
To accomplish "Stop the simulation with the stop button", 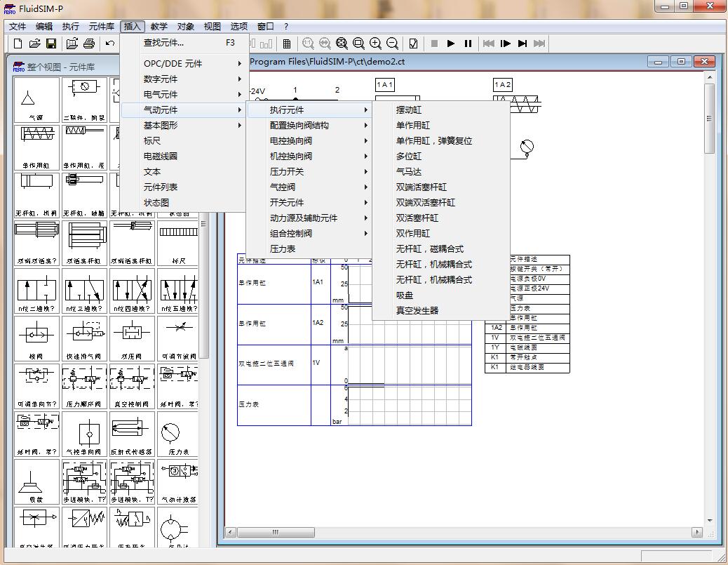I will [x=435, y=44].
